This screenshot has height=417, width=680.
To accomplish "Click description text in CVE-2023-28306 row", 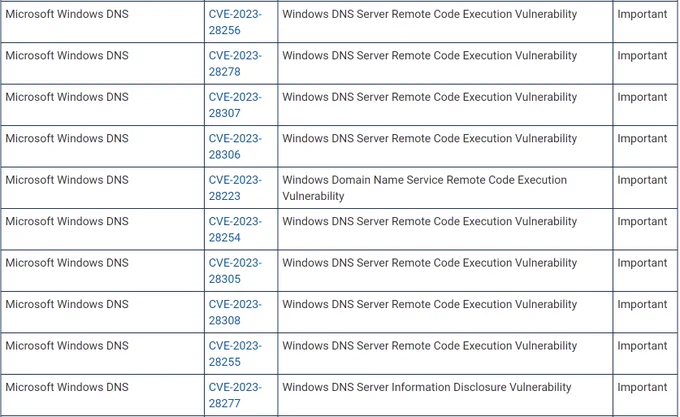I will point(430,139).
